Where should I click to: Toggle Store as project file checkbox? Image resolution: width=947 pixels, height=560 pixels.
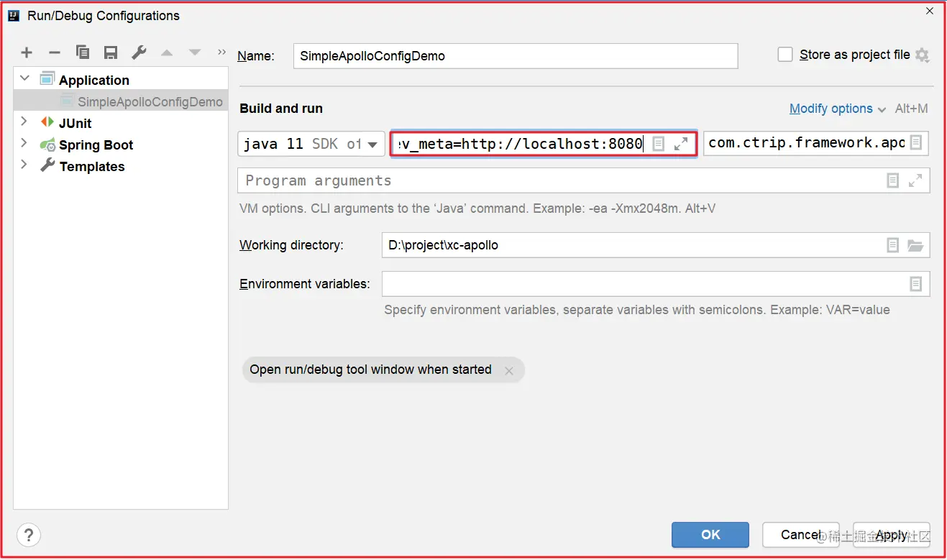(785, 55)
